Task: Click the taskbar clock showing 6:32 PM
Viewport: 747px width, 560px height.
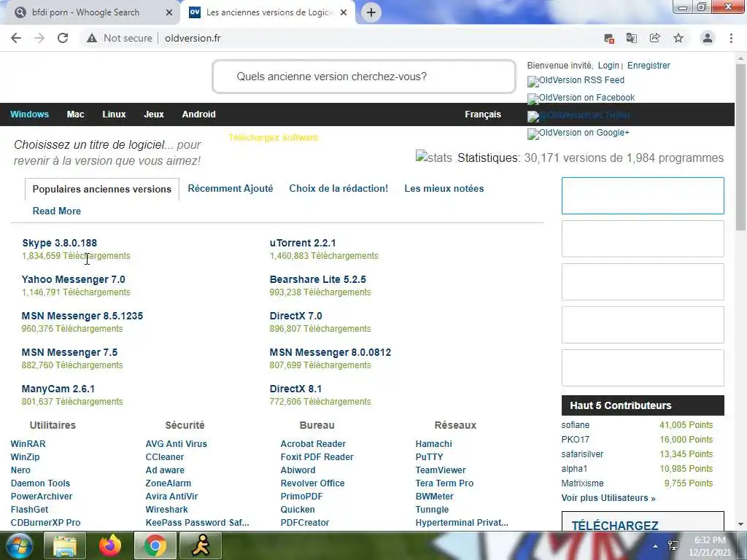Action: click(710, 546)
